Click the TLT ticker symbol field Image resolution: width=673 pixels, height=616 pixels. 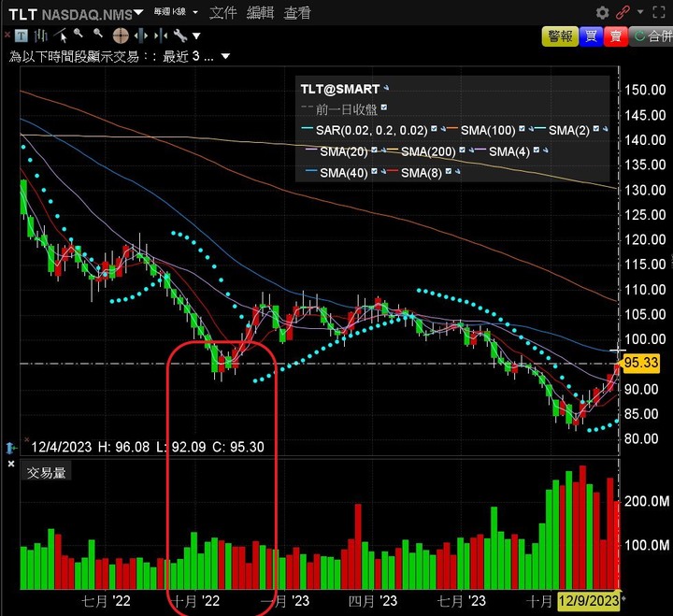click(x=71, y=14)
